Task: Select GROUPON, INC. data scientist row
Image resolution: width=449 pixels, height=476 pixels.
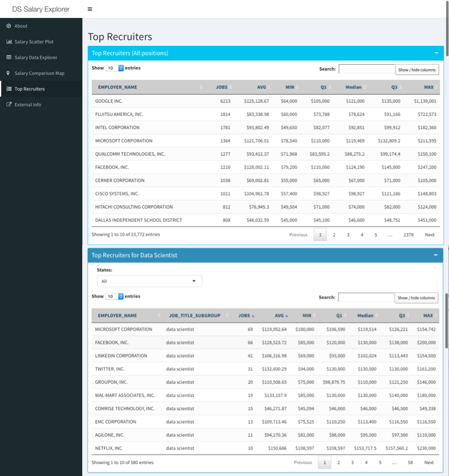Action: coord(265,382)
